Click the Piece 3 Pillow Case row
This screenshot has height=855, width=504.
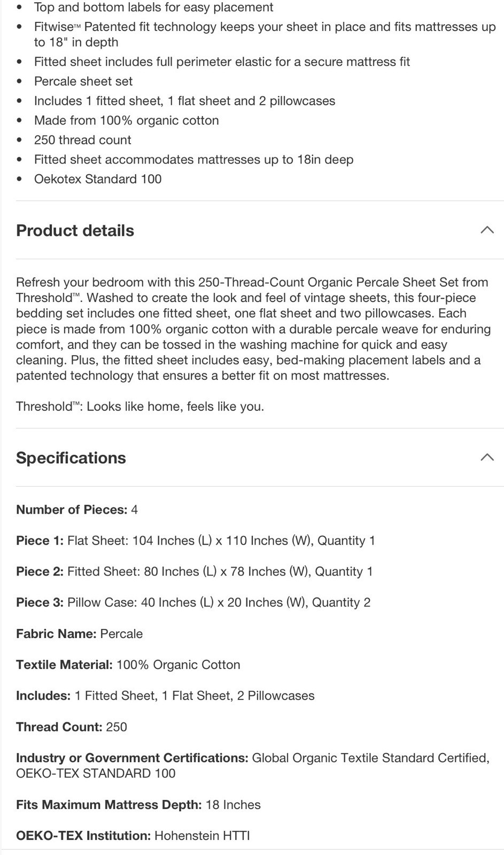193,603
